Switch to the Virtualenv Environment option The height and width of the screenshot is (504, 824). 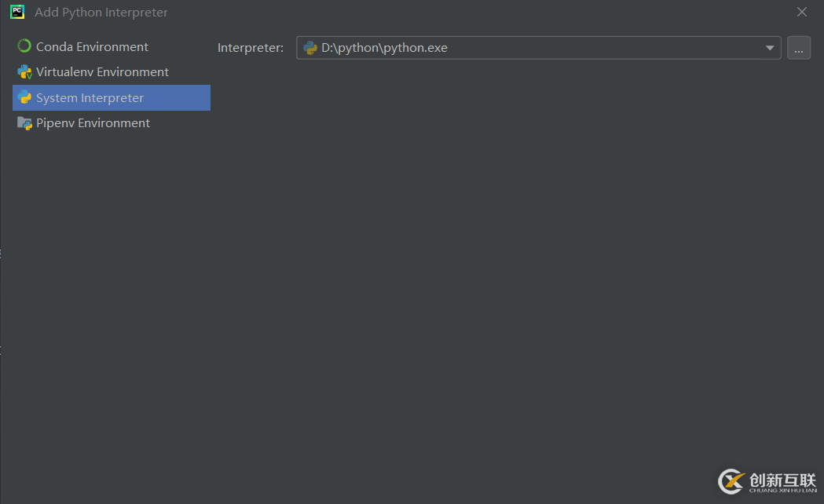pos(102,72)
